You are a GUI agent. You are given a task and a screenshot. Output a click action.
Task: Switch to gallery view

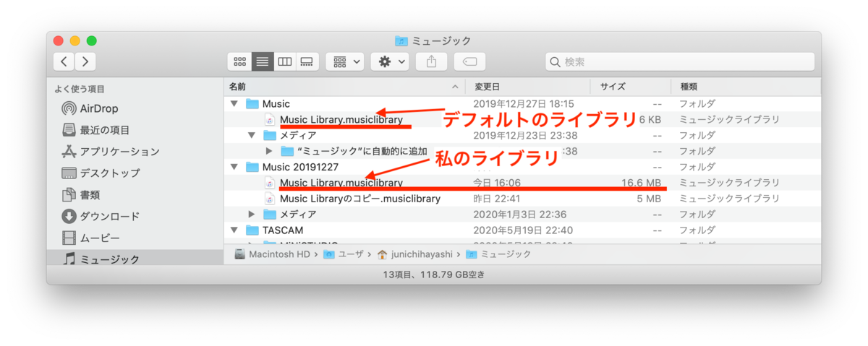[x=307, y=61]
